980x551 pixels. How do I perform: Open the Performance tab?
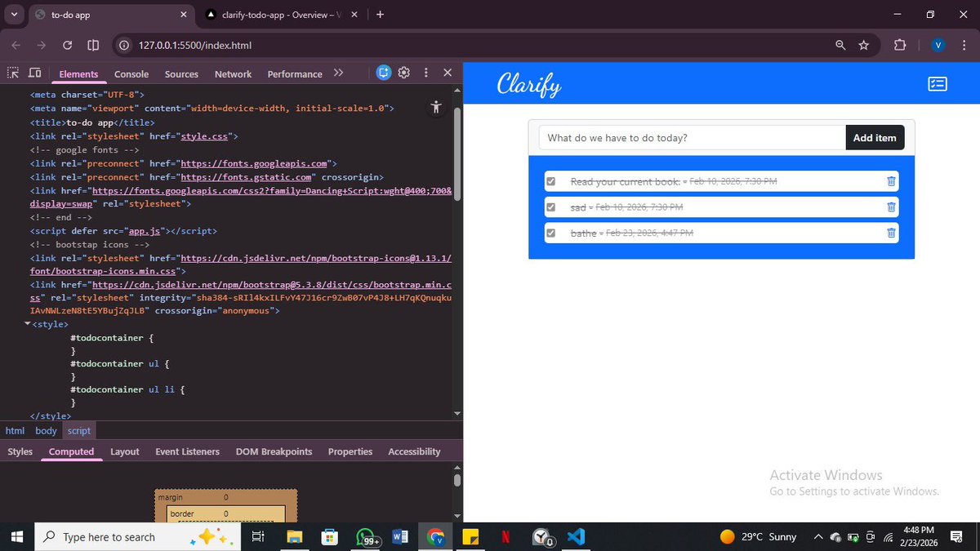pos(295,73)
